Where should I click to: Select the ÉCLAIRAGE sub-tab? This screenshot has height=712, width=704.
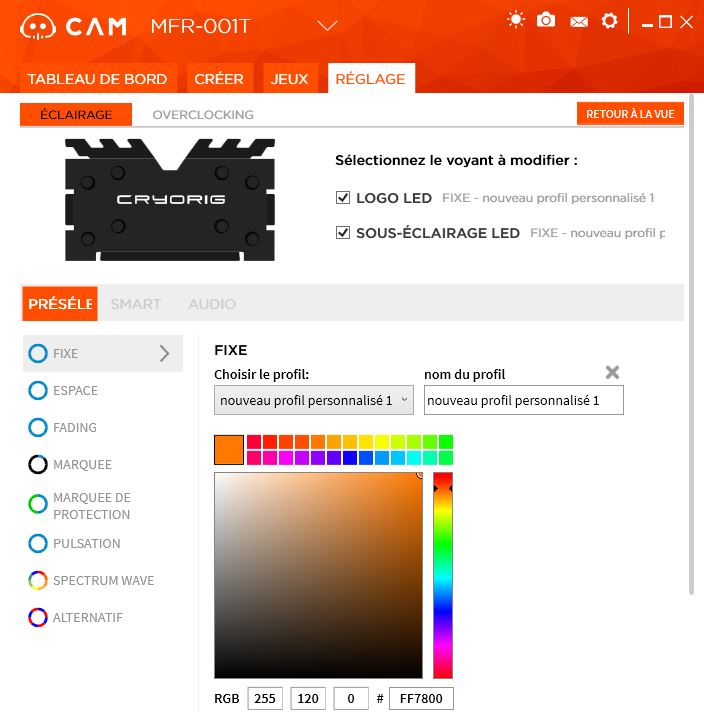coord(76,114)
